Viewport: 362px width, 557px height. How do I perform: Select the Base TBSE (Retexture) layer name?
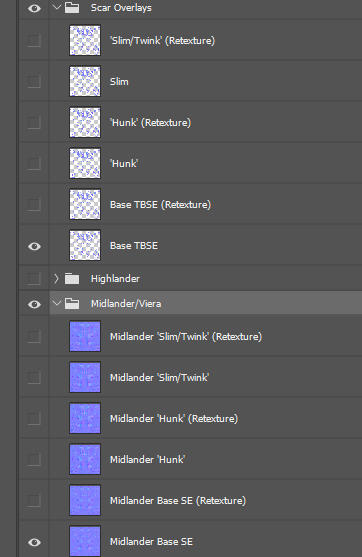pyautogui.click(x=161, y=205)
